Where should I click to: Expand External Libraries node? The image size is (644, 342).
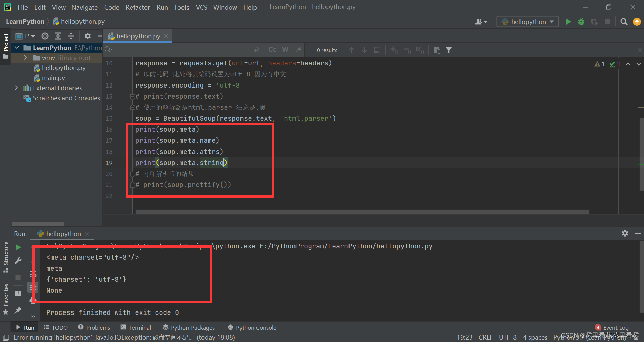coord(16,88)
